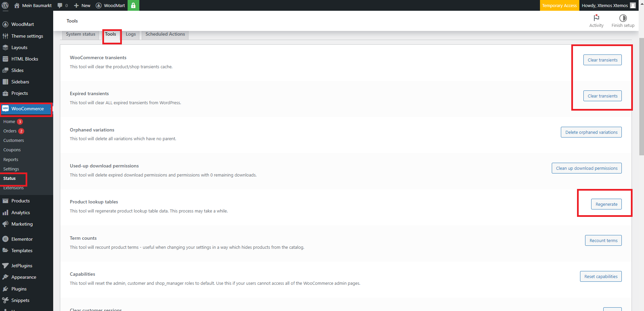Viewport: 644px width, 311px height.
Task: Click the WoodMart sidebar icon
Action: pyautogui.click(x=5, y=24)
